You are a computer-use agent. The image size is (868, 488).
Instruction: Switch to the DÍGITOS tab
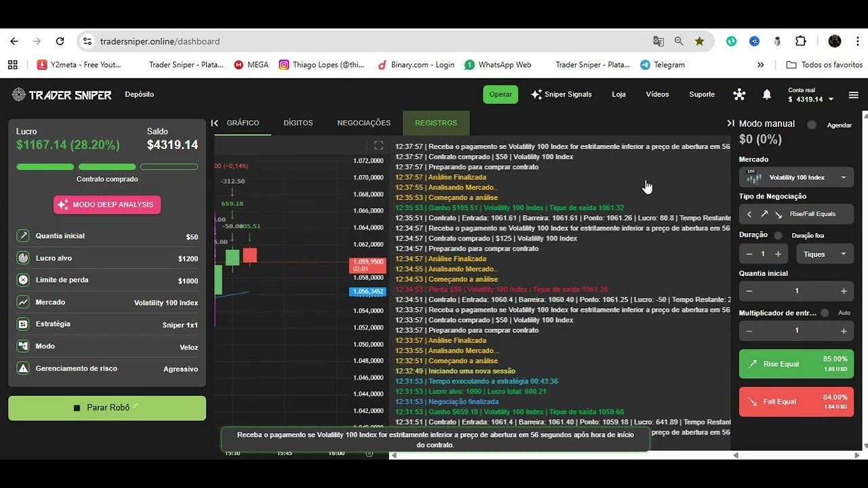click(298, 123)
